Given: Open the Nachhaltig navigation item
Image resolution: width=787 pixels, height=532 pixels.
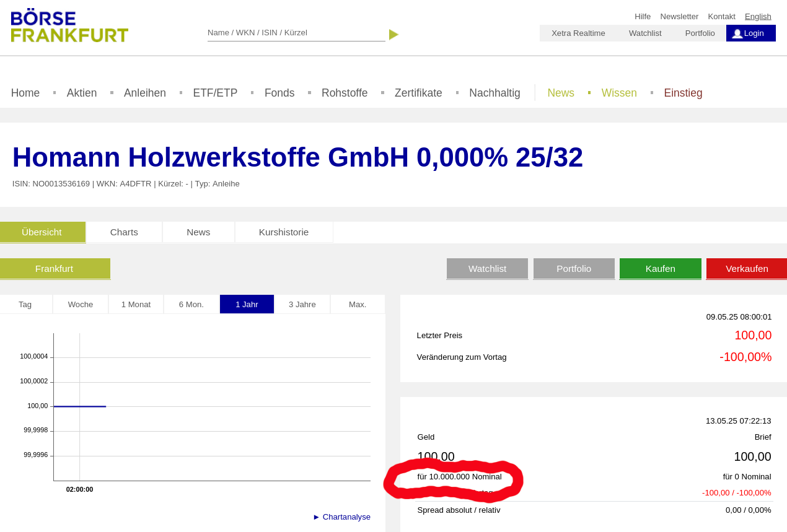Looking at the screenshot, I should [x=495, y=93].
